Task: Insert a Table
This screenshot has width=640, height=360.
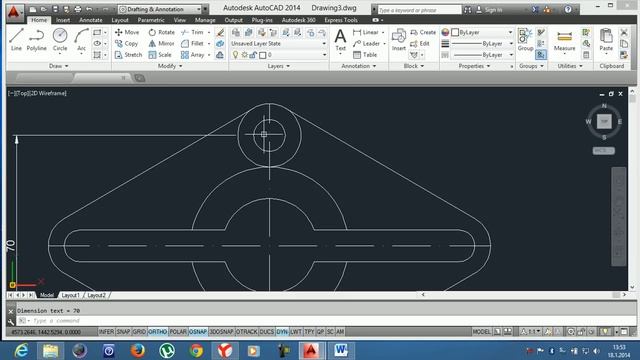Action: pos(365,55)
